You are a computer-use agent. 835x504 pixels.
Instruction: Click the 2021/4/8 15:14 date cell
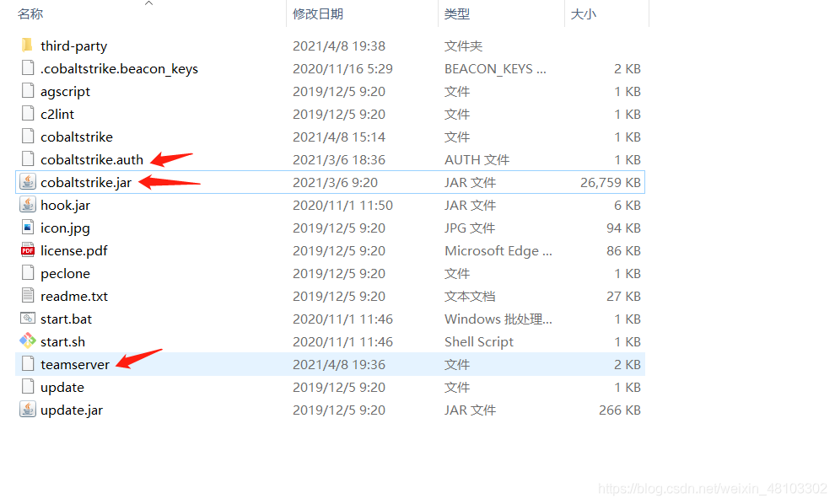point(339,137)
